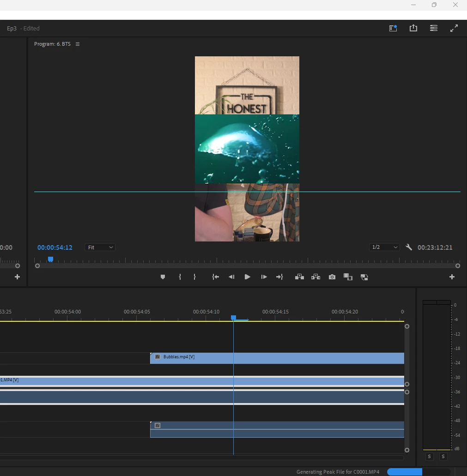The width and height of the screenshot is (467, 476).
Task: Open the workspaces menu icon
Action: [x=433, y=28]
